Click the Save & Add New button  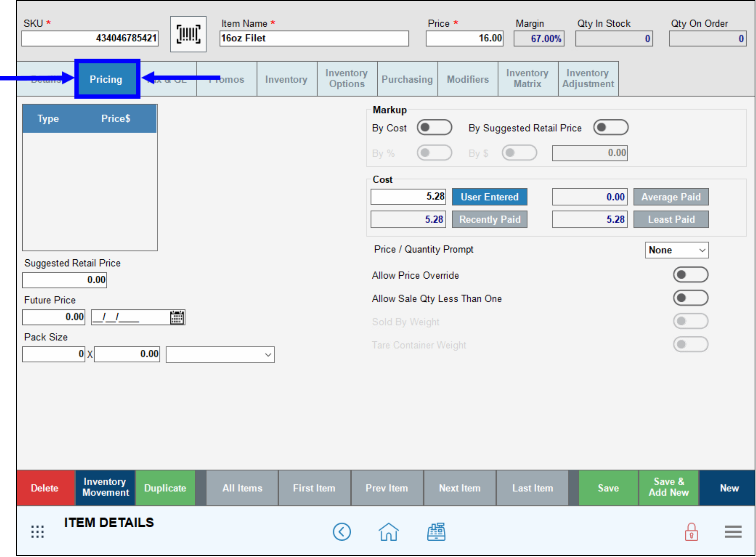pyautogui.click(x=668, y=488)
